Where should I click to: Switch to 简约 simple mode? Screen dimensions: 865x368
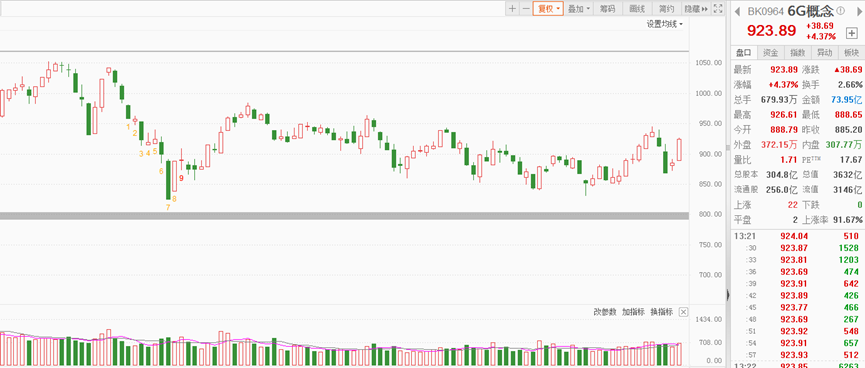click(x=666, y=8)
